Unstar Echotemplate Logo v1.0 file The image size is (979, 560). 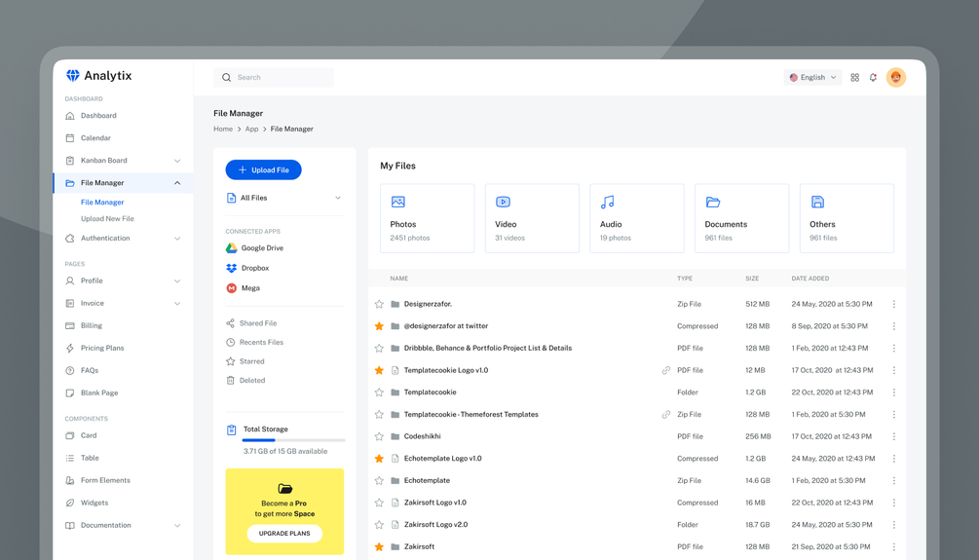[x=379, y=459]
